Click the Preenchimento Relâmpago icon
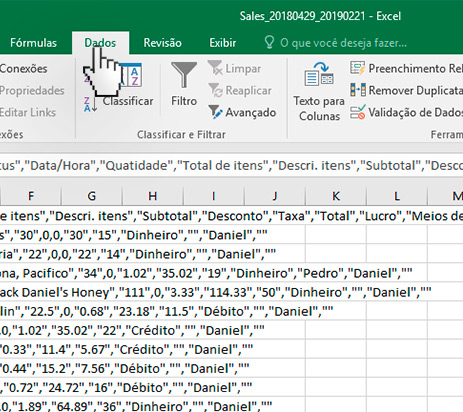The image size is (463, 412). point(358,68)
